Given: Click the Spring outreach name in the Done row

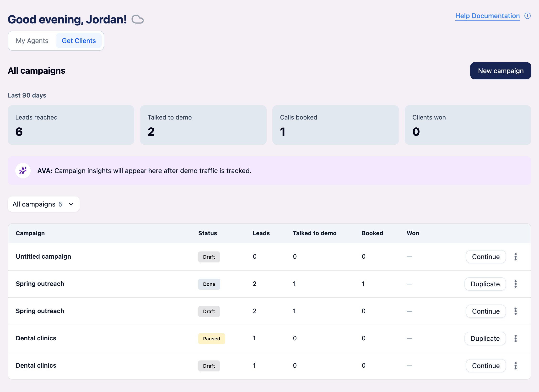Looking at the screenshot, I should coord(40,284).
